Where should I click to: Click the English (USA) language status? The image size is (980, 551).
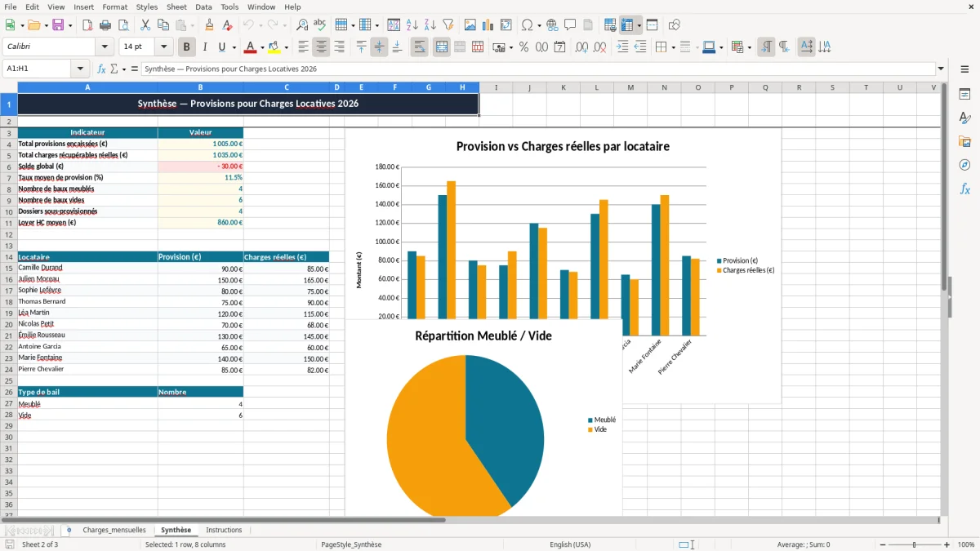[x=570, y=544]
